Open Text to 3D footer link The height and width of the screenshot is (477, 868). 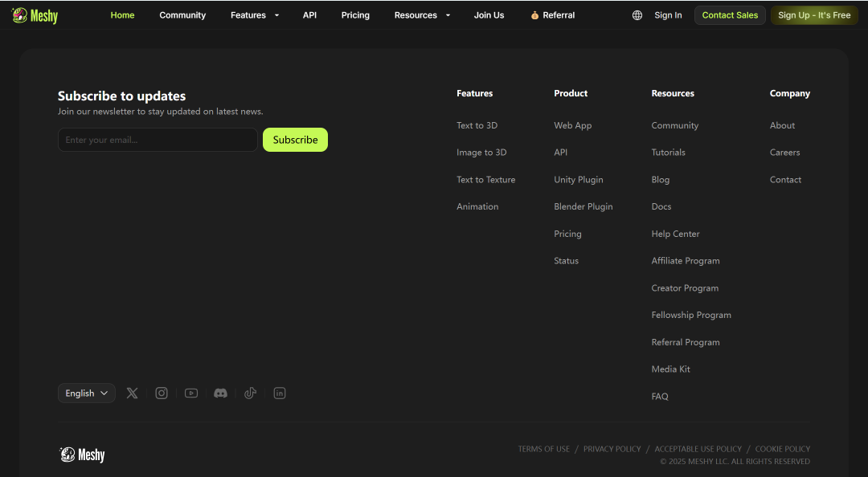477,125
